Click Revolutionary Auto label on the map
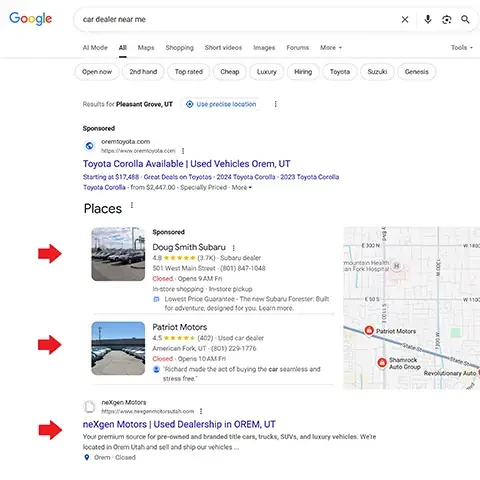Viewport: 480px width, 480px height. 450,373
